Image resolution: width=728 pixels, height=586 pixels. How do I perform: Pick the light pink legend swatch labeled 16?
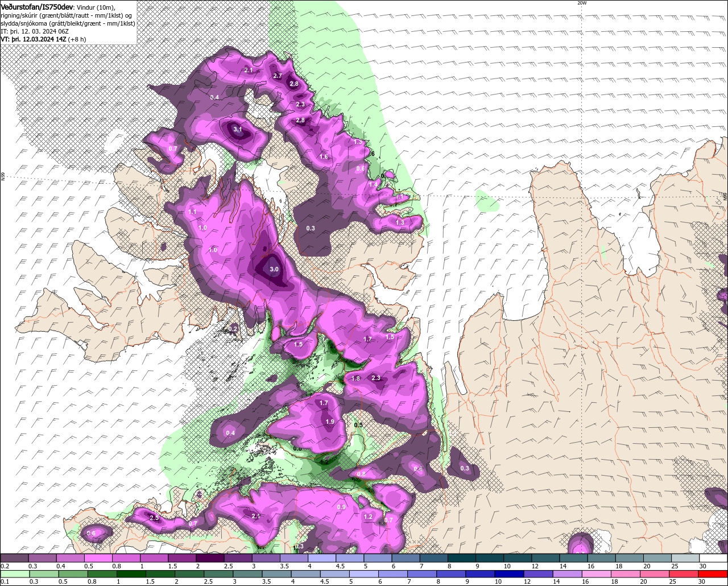597,573
